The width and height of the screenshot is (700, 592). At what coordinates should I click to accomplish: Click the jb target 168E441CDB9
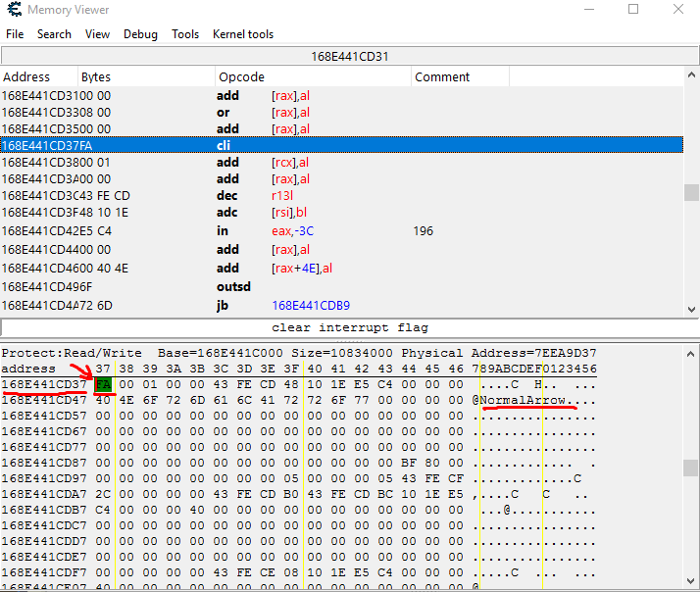[x=311, y=306]
